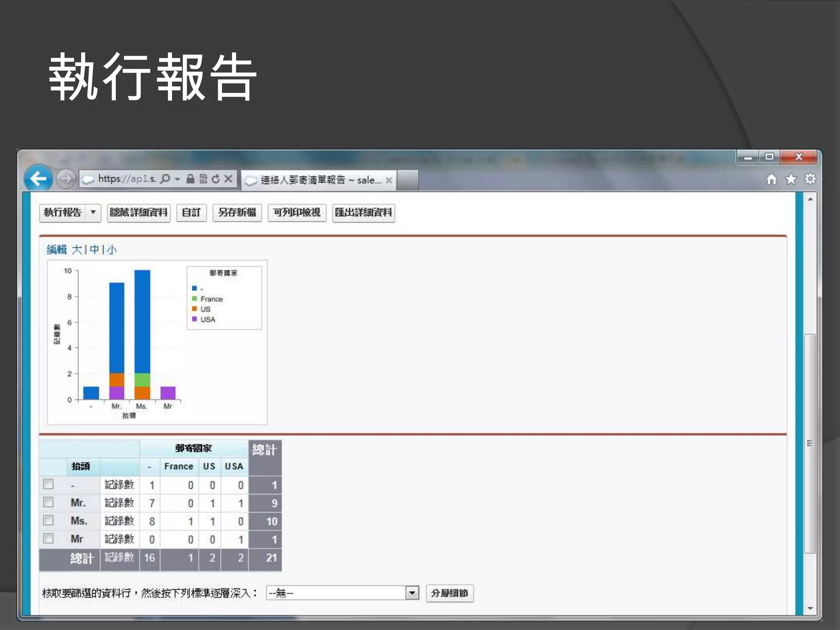Screen dimensions: 840x630
Task: Expand the address bar search dropdown arrow
Action: coord(178,179)
